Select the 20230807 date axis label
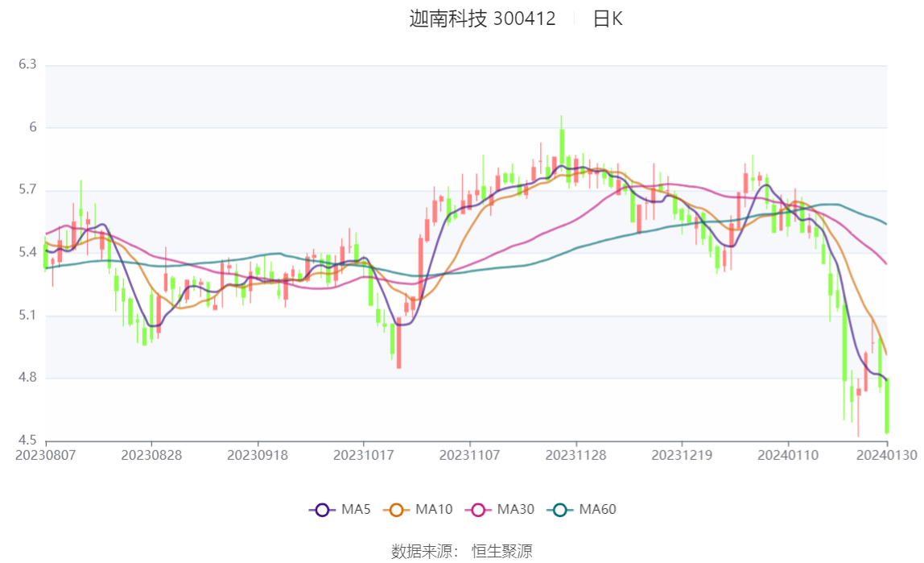This screenshot has height=563, width=924. tap(45, 455)
